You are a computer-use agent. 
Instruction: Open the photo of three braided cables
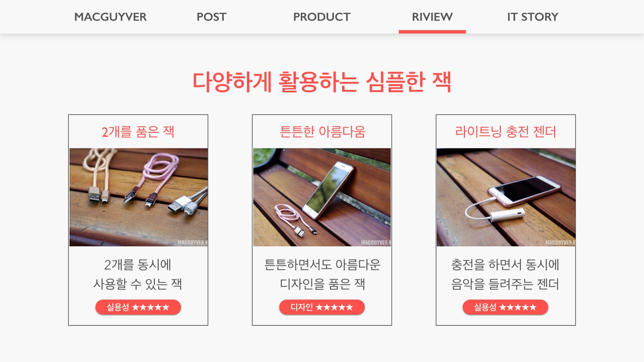[x=138, y=197]
